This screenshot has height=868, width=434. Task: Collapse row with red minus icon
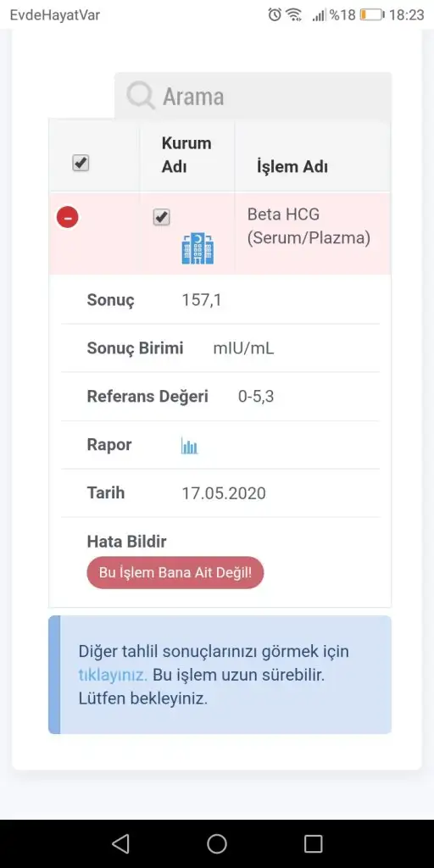(x=68, y=218)
